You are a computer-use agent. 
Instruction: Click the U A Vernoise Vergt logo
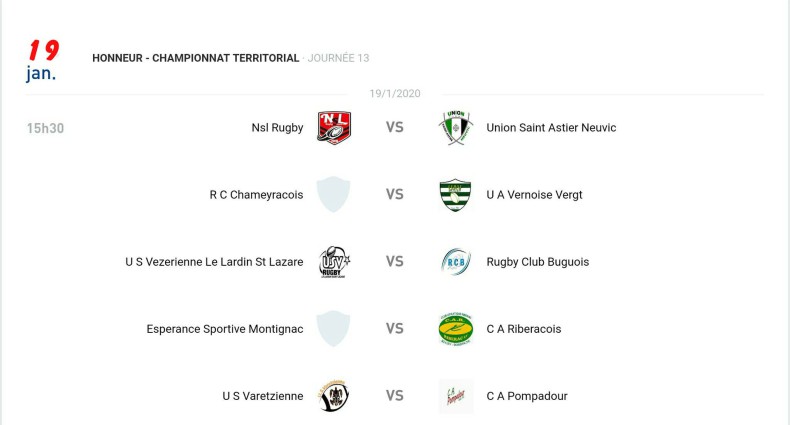[x=455, y=195]
